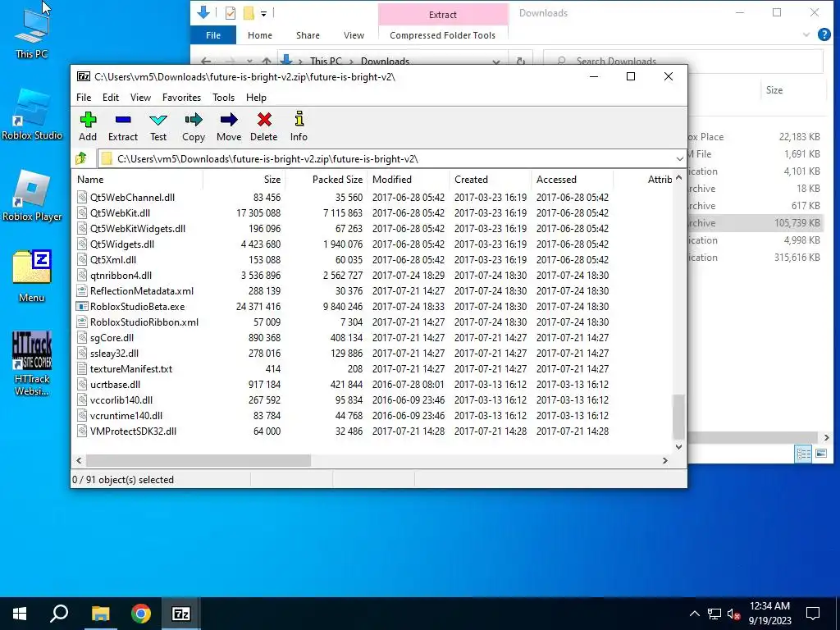This screenshot has width=840, height=630.
Task: Show hidden system tray icons
Action: coord(694,614)
